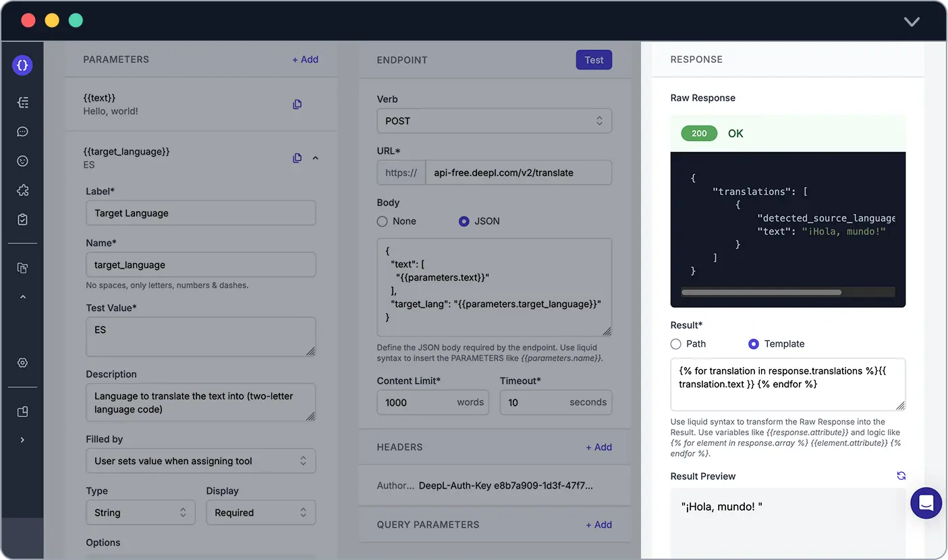
Task: Open the clipboard checklist icon in the sidebar
Action: pos(23,219)
